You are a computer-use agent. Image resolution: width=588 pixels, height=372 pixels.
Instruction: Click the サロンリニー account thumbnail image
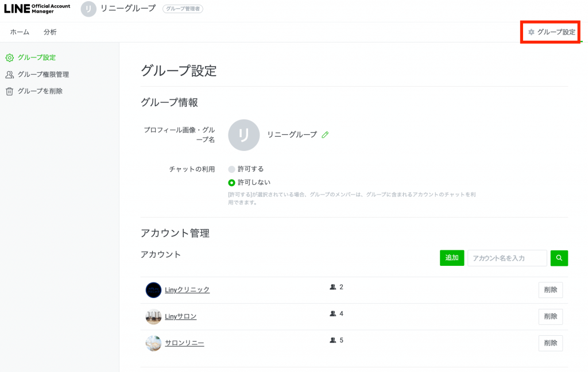coord(153,343)
